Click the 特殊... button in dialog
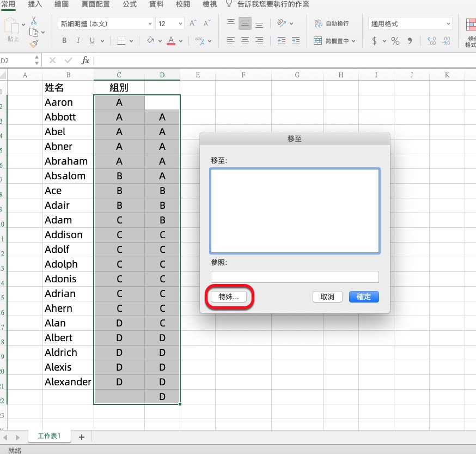Image resolution: width=476 pixels, height=454 pixels. pyautogui.click(x=228, y=297)
